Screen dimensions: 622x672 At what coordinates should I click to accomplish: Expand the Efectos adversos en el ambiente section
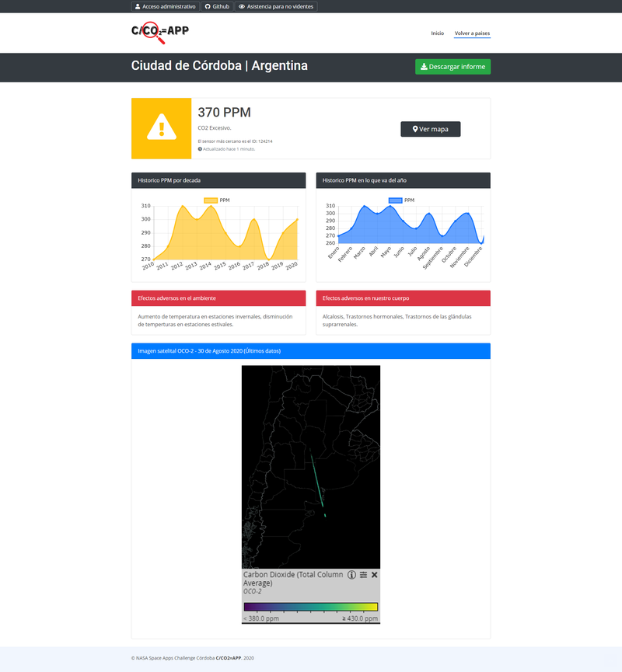(x=218, y=298)
